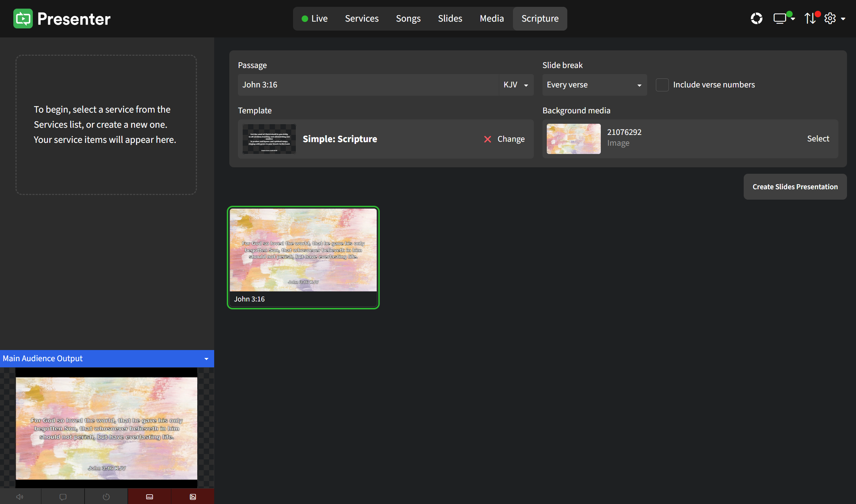Click the speaker audio icon below preview
Viewport: 856px width, 504px height.
point(20,497)
